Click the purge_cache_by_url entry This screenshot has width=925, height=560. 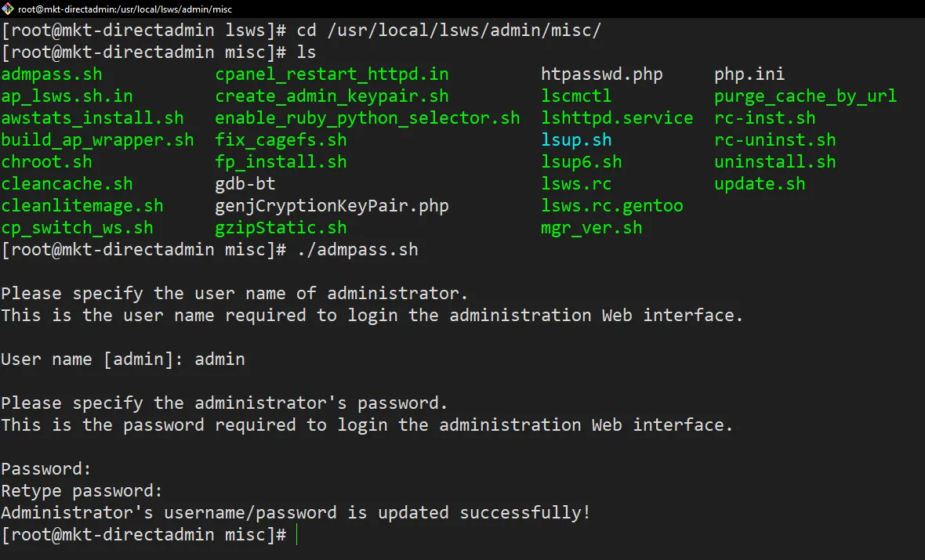805,96
